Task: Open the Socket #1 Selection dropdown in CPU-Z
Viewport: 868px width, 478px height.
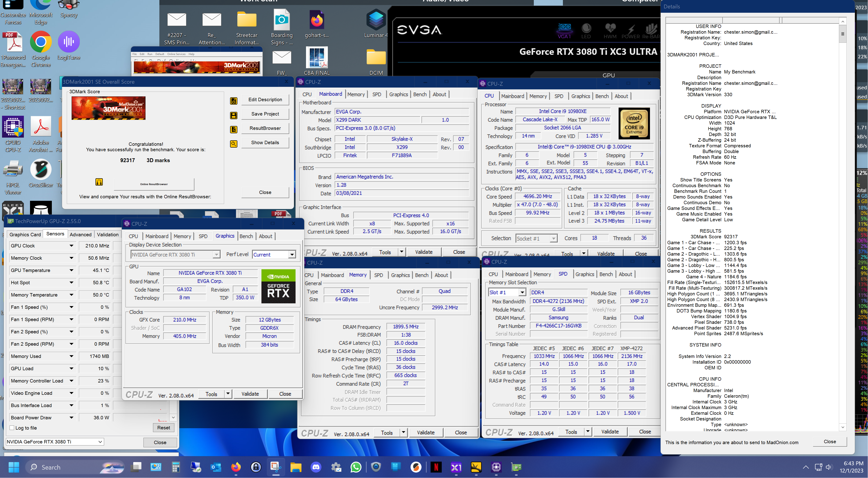Action: coord(536,238)
